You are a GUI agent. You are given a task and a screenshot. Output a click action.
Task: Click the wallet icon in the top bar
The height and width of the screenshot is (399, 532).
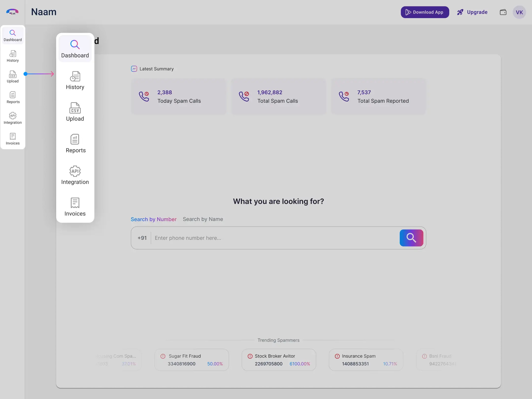point(503,12)
